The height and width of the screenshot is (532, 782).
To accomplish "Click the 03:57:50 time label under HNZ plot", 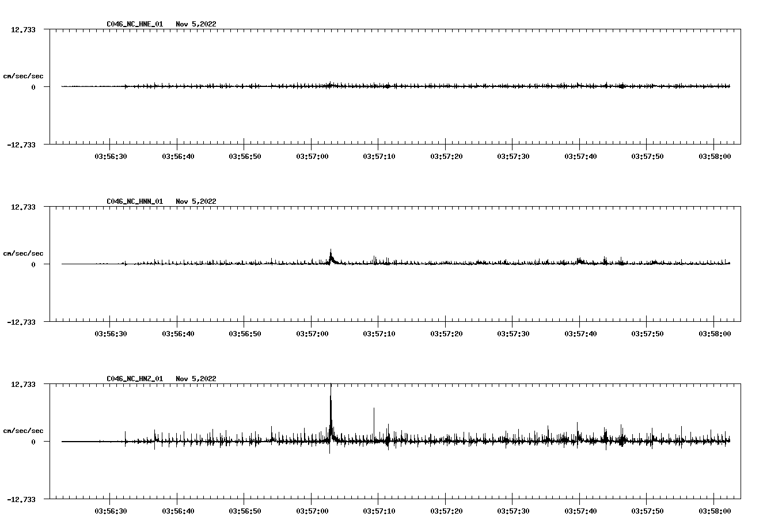I will point(647,511).
